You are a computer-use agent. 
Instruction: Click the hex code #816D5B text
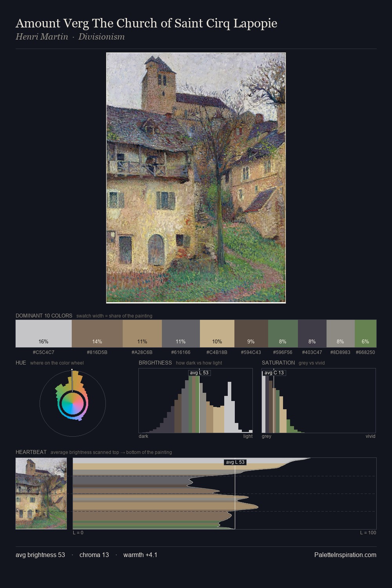coord(97,352)
